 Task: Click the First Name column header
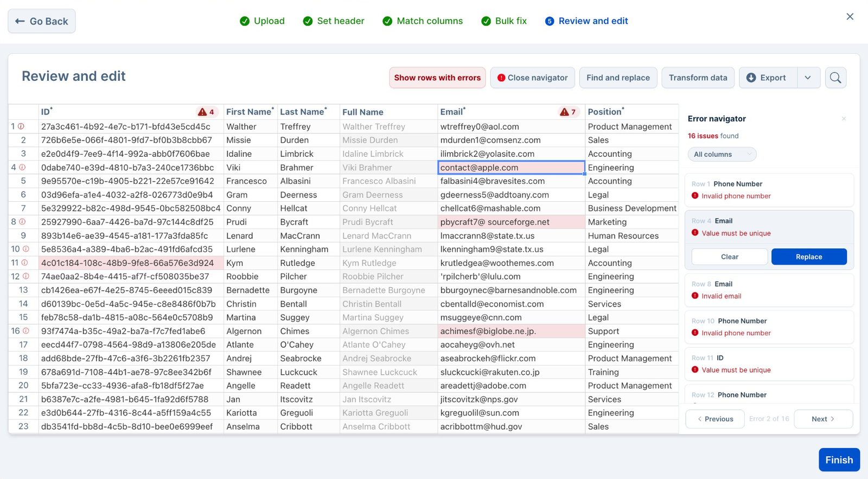click(250, 112)
